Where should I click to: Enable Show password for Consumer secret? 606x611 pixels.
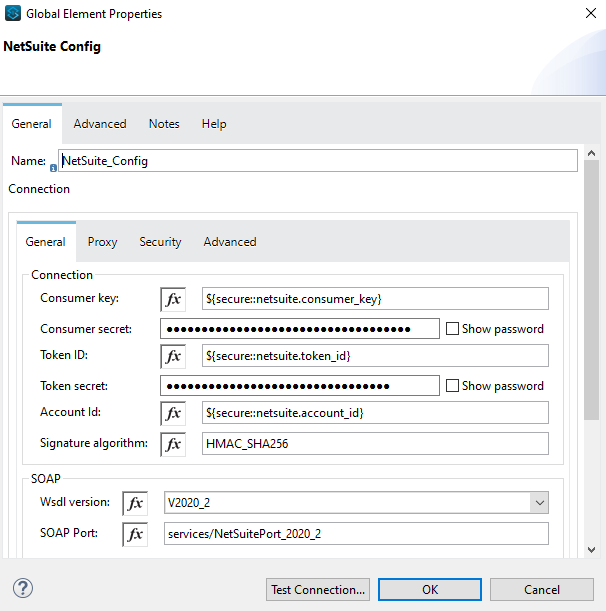(x=452, y=329)
